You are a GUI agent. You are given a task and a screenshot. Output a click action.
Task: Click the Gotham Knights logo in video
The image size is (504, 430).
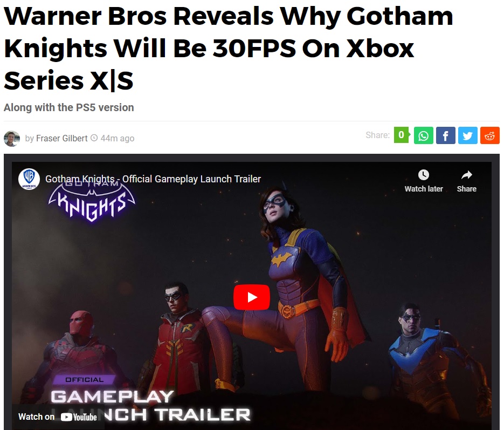(x=92, y=201)
